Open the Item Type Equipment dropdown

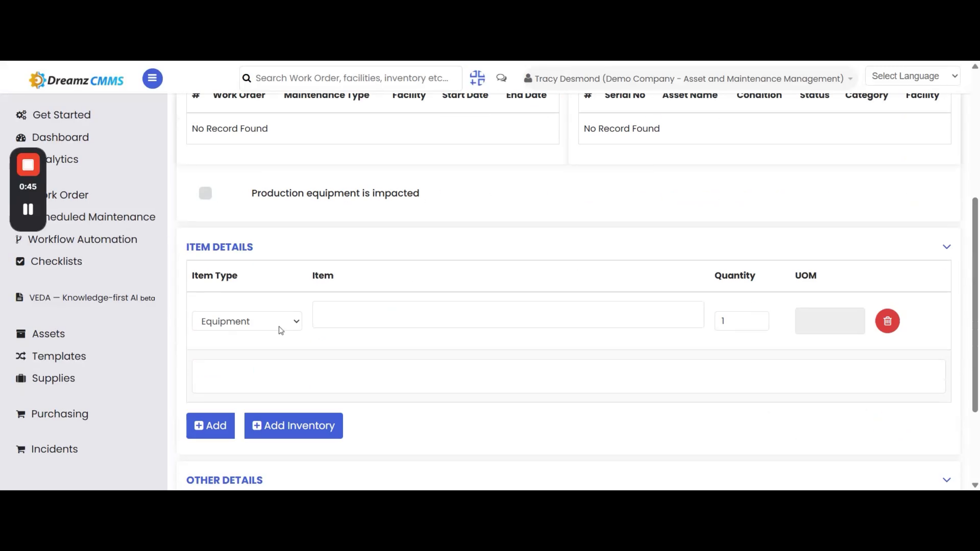tap(247, 321)
